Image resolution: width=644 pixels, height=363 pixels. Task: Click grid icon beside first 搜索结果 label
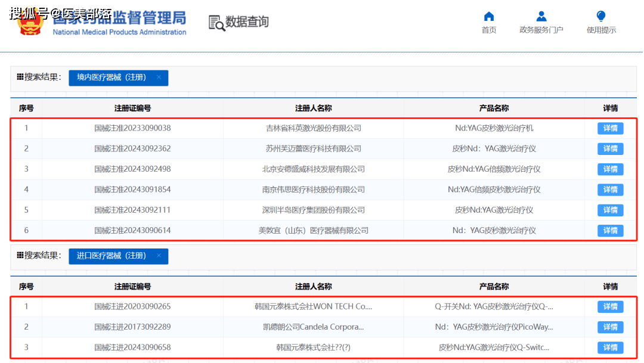click(20, 77)
